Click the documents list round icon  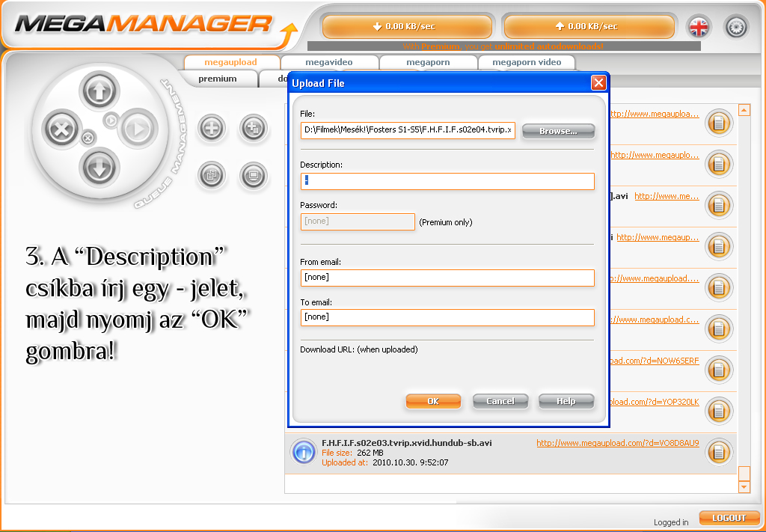[212, 175]
